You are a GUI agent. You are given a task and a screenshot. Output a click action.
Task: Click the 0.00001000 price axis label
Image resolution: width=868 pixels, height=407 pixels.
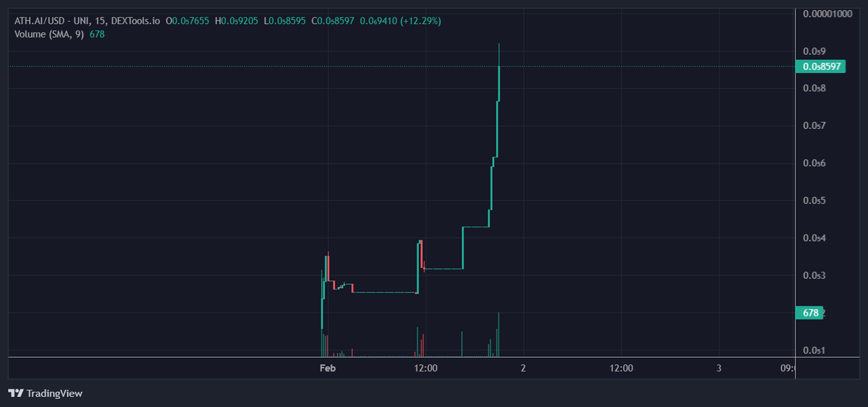click(x=827, y=14)
